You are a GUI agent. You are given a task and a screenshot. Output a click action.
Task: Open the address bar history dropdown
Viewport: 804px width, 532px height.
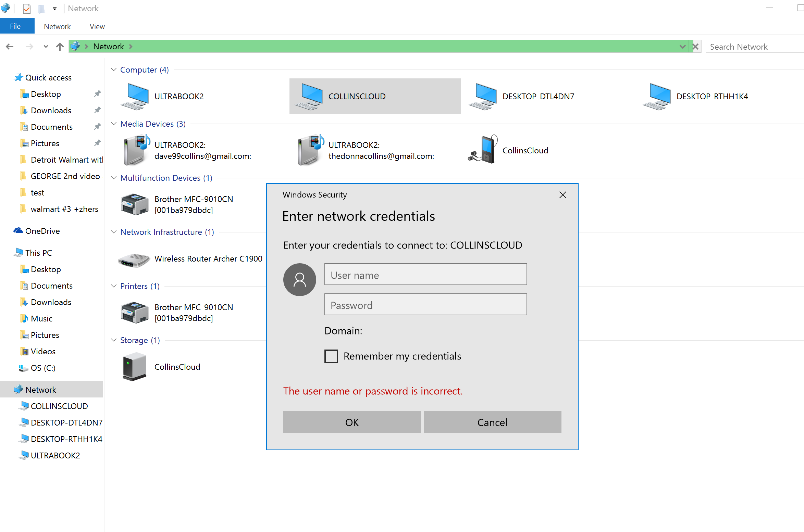[682, 47]
